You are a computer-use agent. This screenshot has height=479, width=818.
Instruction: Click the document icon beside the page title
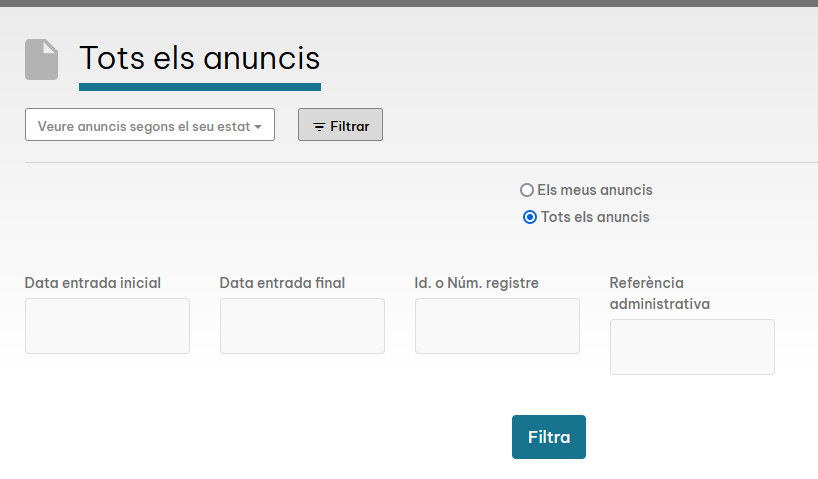coord(41,59)
